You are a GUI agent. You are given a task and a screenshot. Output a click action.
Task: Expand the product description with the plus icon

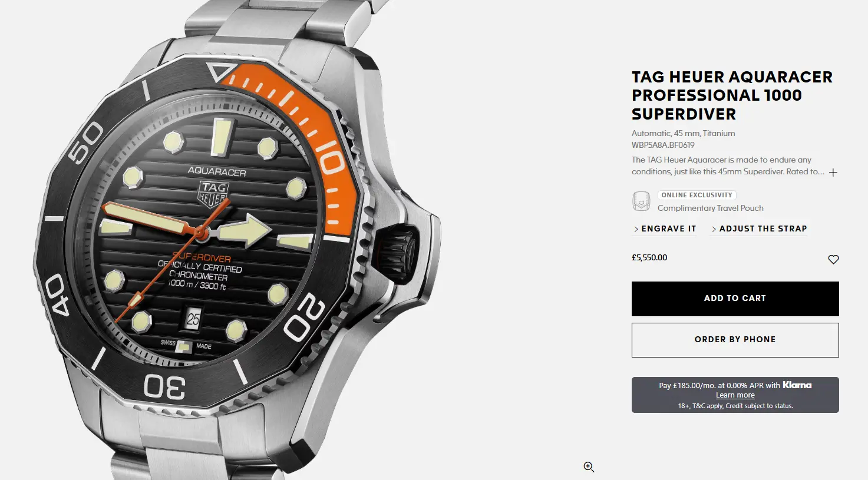coord(833,173)
